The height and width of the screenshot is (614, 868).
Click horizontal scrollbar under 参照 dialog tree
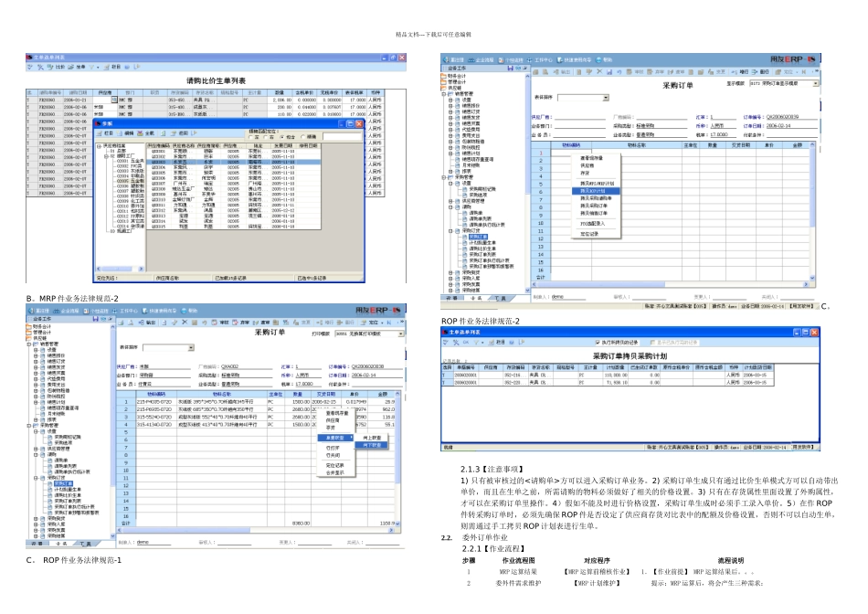[120, 269]
